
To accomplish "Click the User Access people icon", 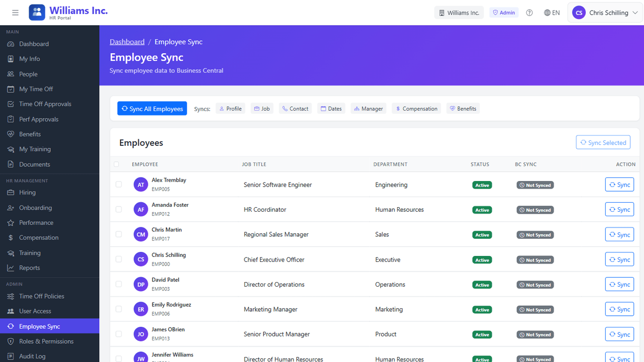I will [11, 311].
